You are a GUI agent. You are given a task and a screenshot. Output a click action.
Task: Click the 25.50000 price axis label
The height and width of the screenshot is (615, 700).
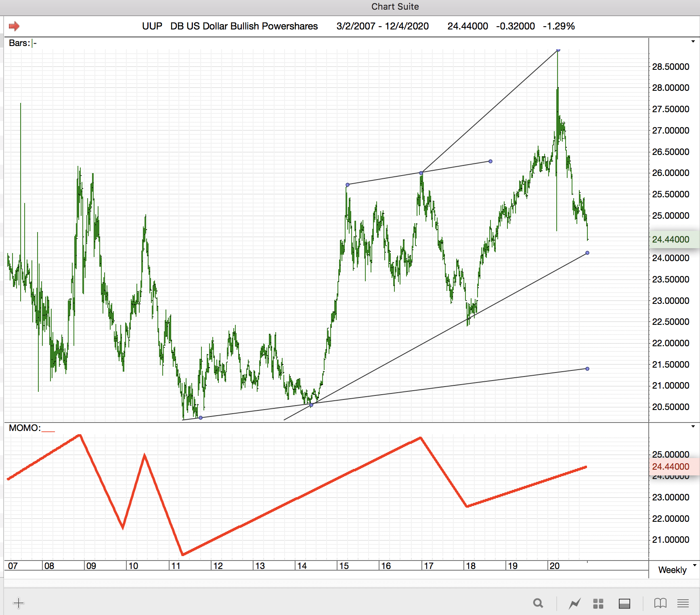(x=671, y=194)
